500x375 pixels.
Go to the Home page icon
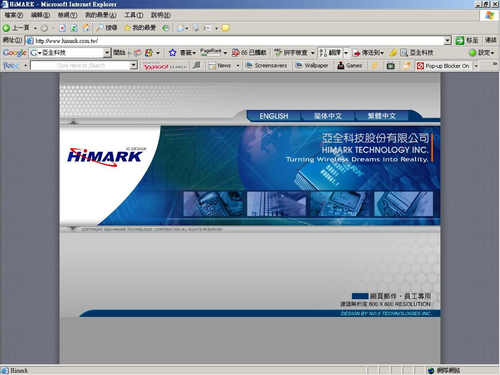click(86, 28)
